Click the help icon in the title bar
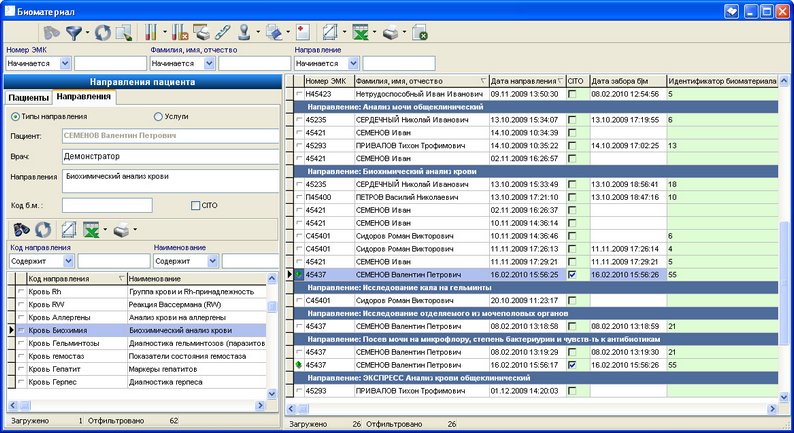 731,12
